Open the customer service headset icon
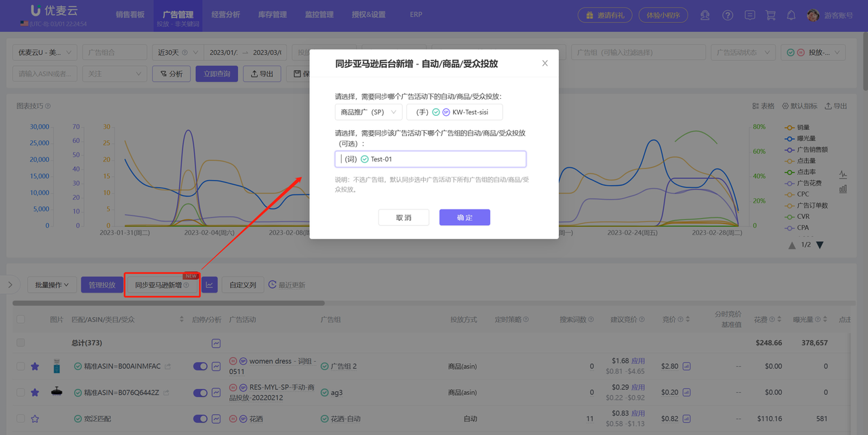Viewport: 868px width, 435px height. 705,15
